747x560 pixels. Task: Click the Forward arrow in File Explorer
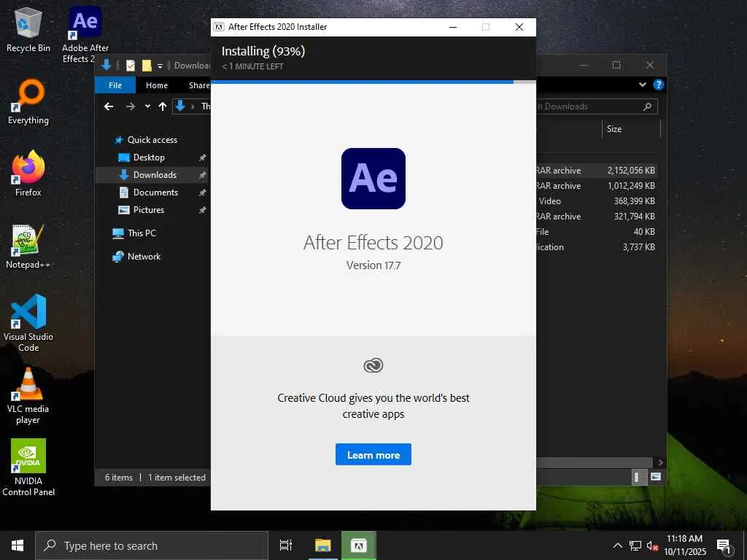tap(131, 106)
